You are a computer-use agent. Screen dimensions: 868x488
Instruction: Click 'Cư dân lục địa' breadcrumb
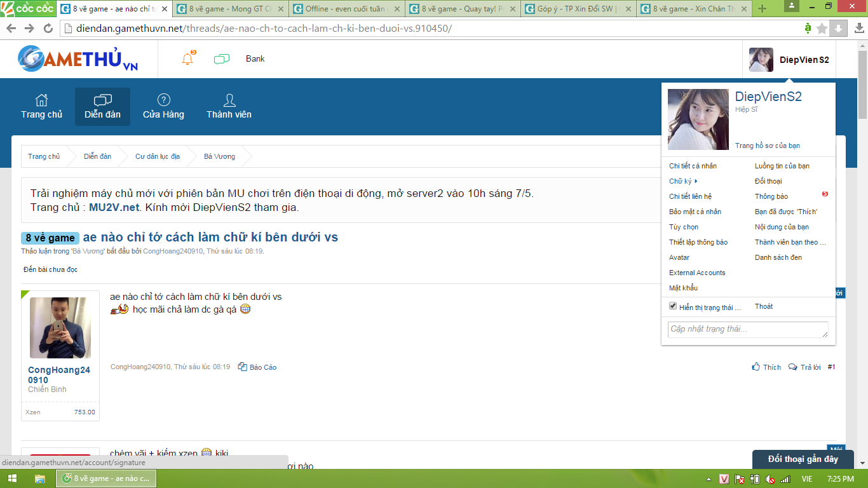[157, 156]
